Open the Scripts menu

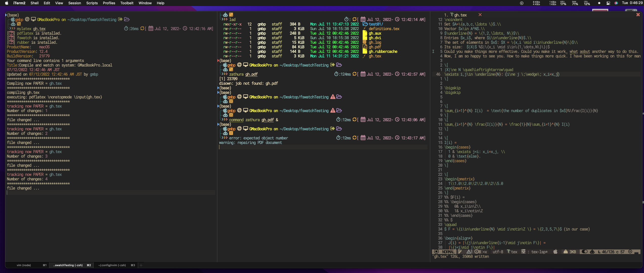(92, 3)
